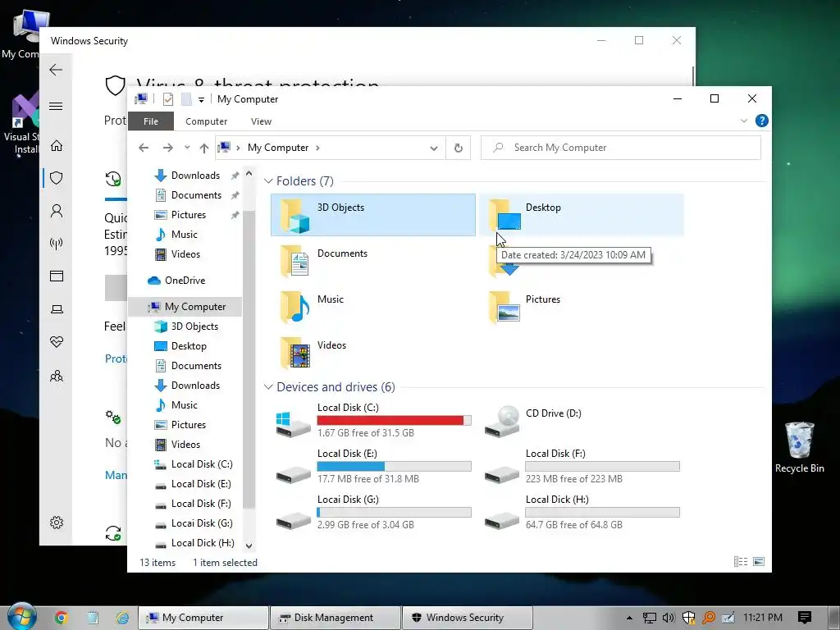Select Locai Disk (G:) drive in main pane

click(x=373, y=513)
